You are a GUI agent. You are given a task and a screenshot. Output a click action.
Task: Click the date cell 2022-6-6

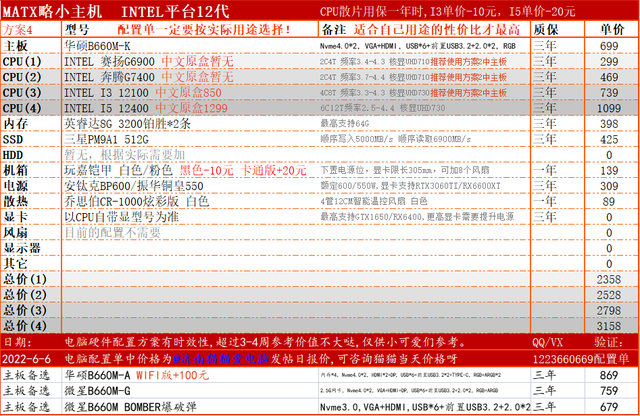click(x=27, y=359)
